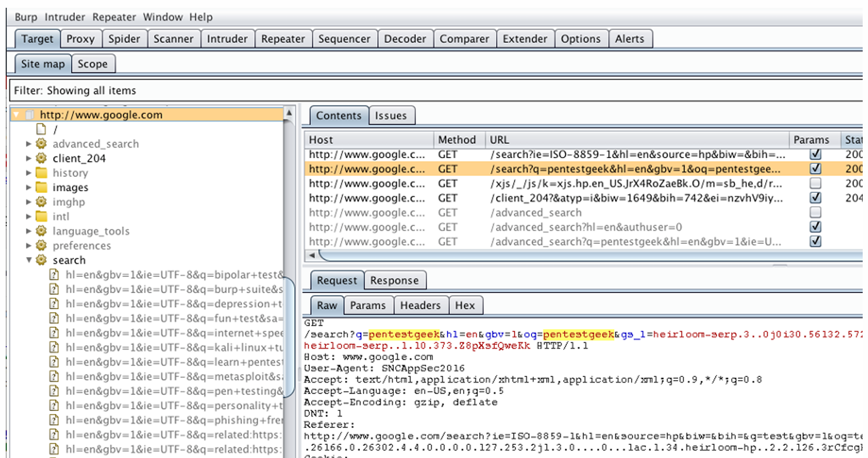
Task: Expand the language_tools tree node
Action: (29, 231)
